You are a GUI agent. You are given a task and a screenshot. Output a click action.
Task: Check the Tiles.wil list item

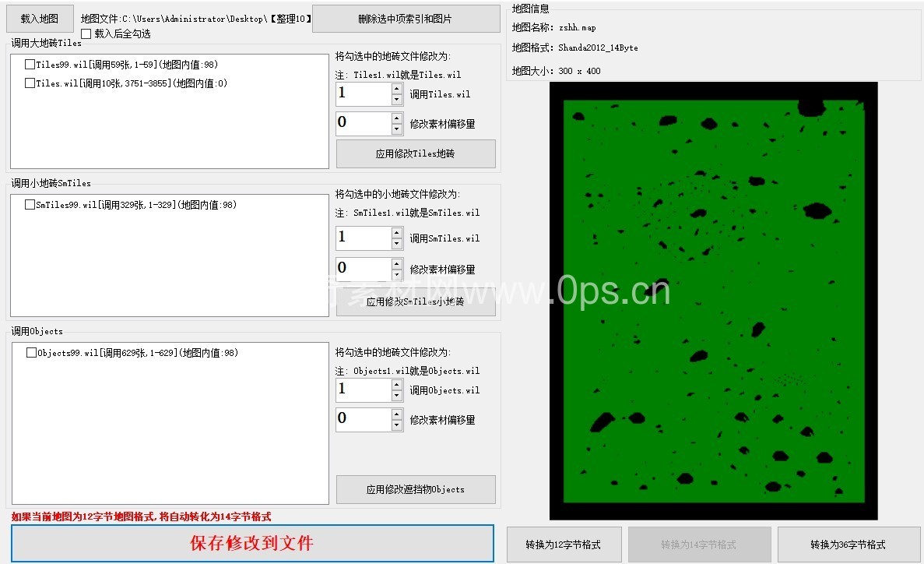30,83
